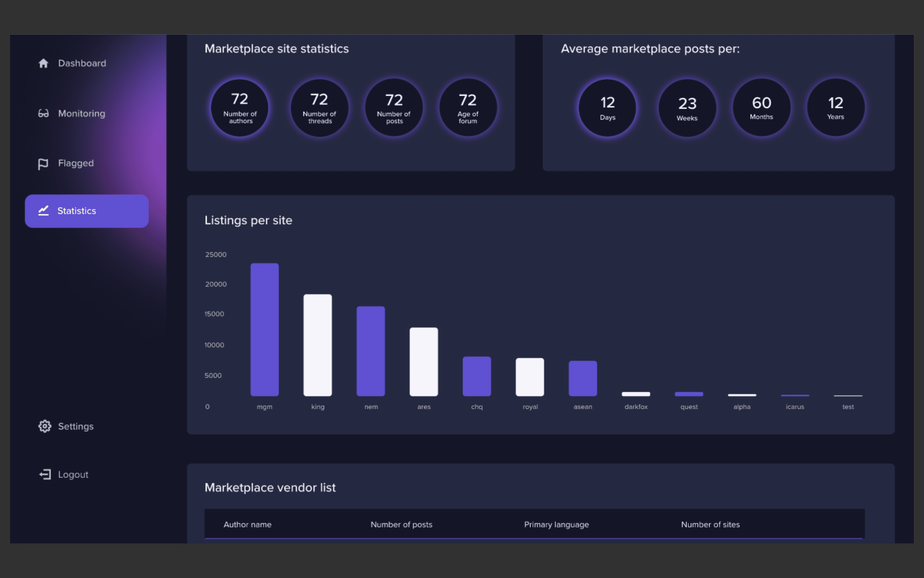Screen dimensions: 924x578
Task: Click the asean bar in the chart
Action: pyautogui.click(x=583, y=378)
